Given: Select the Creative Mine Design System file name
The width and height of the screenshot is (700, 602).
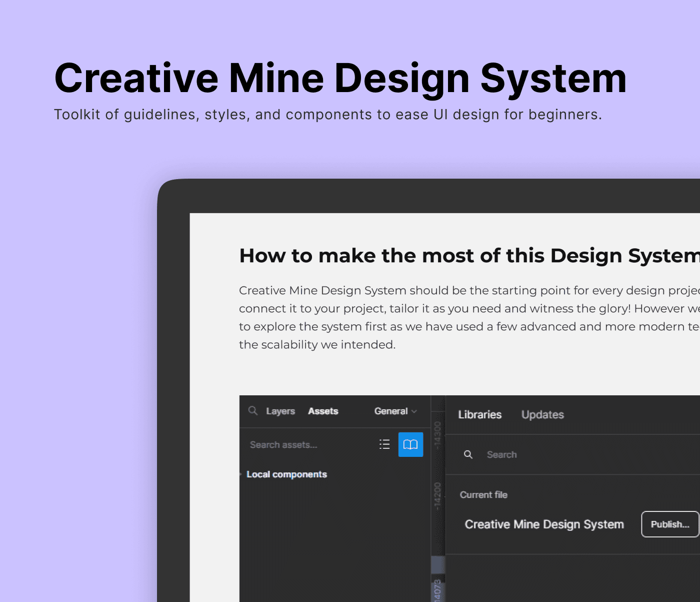Looking at the screenshot, I should tap(544, 524).
